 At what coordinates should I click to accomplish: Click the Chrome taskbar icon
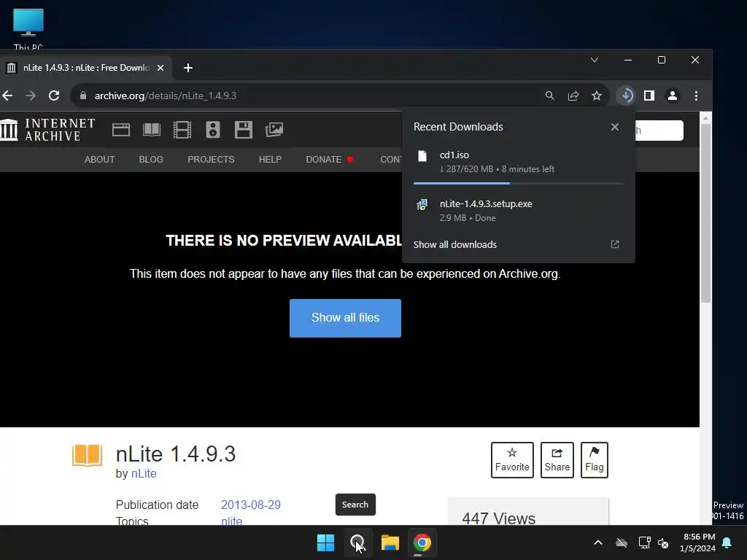click(422, 542)
